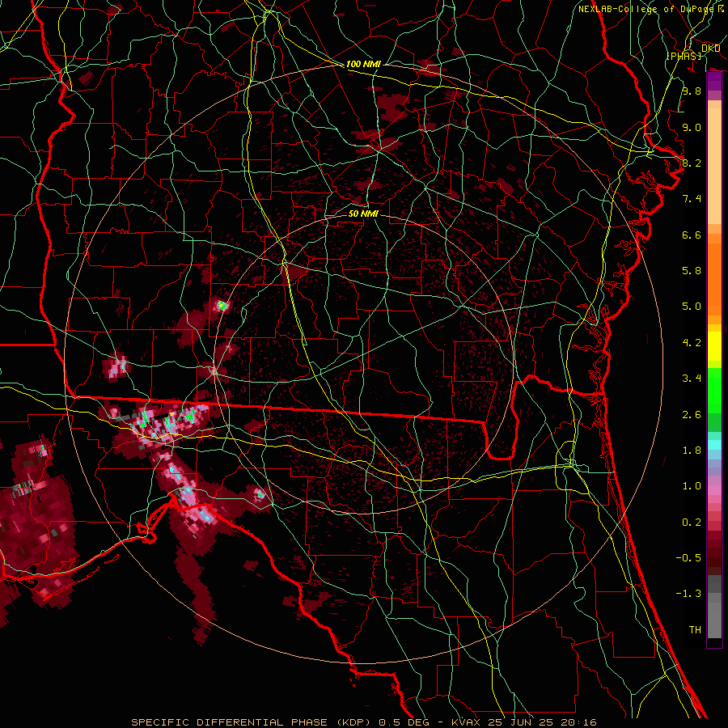Click the "TH" threshold label on legend
The width and height of the screenshot is (728, 728).
695,630
